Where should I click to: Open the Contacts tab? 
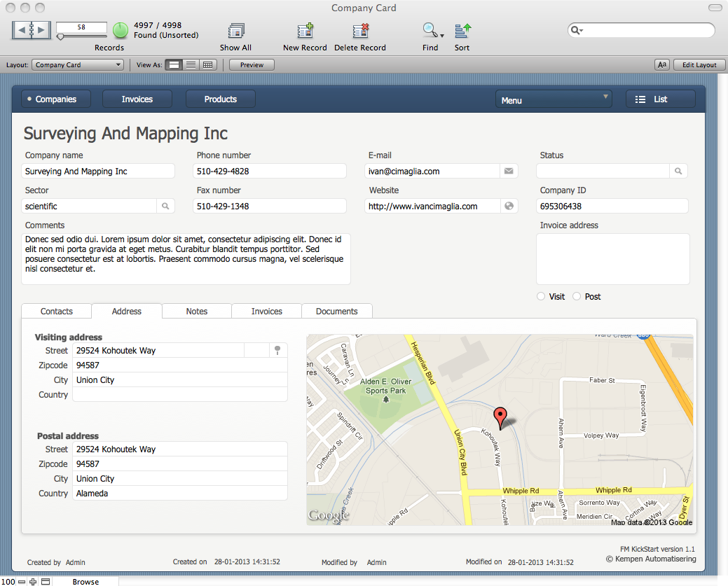click(57, 312)
